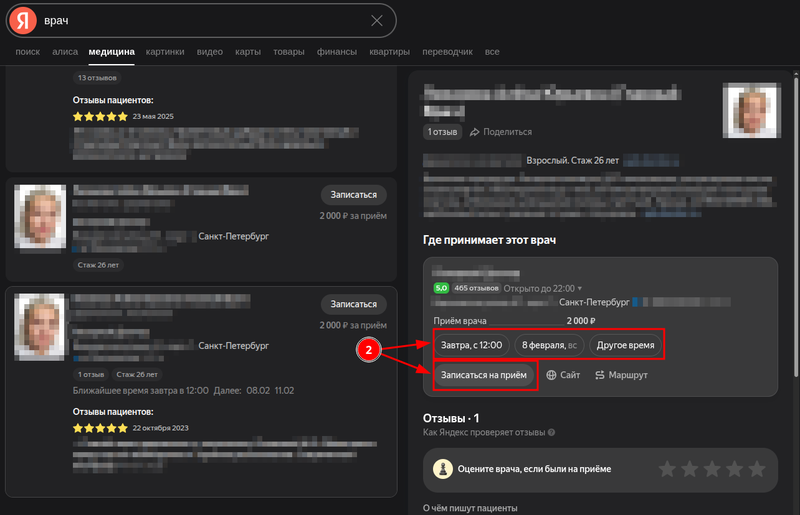Open the карты search tab

pyautogui.click(x=248, y=52)
